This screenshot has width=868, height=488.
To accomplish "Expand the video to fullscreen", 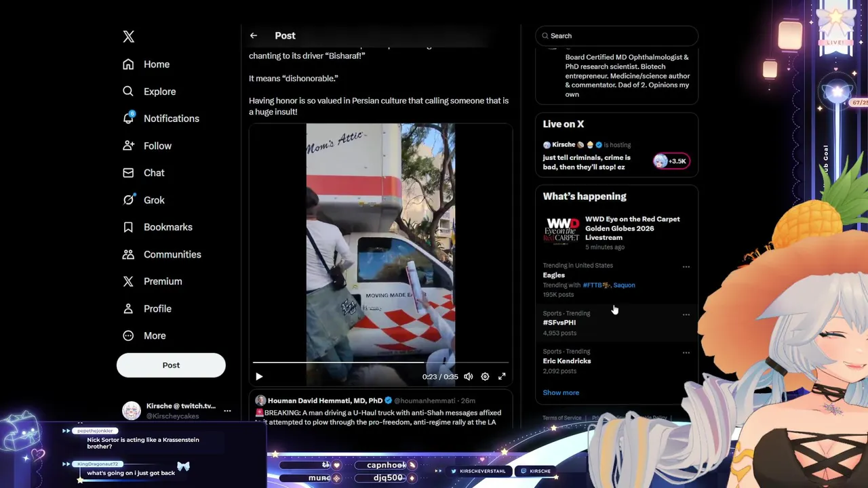I will [502, 377].
